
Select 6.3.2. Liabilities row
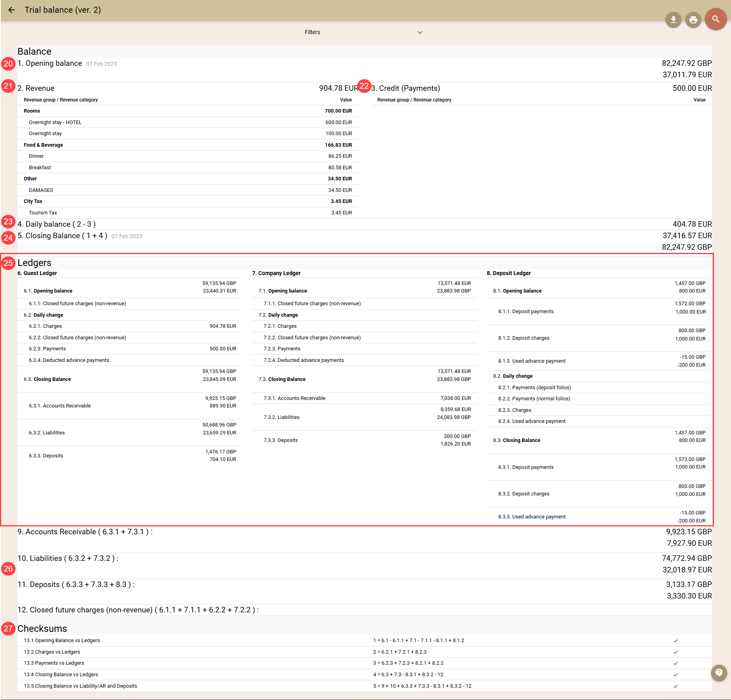130,433
